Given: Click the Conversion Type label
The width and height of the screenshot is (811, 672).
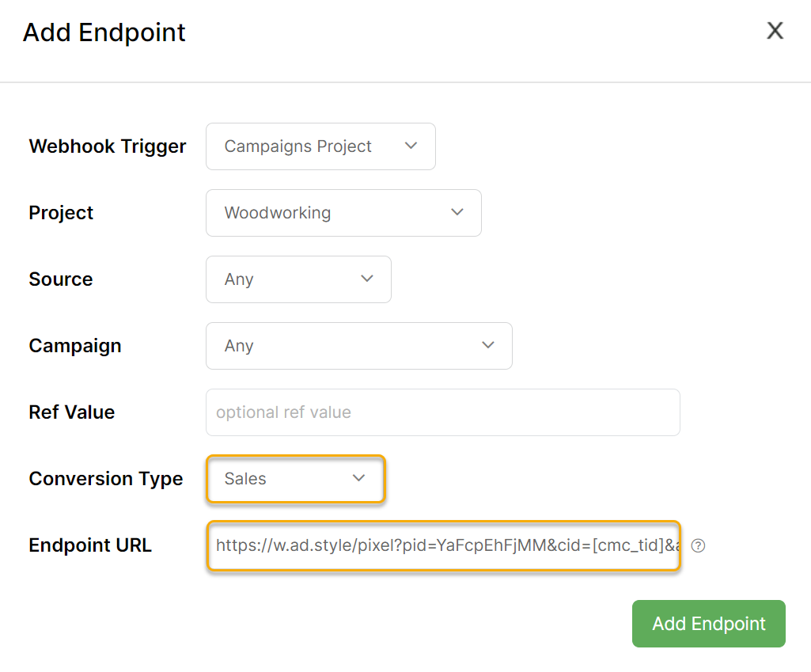Looking at the screenshot, I should click(106, 479).
